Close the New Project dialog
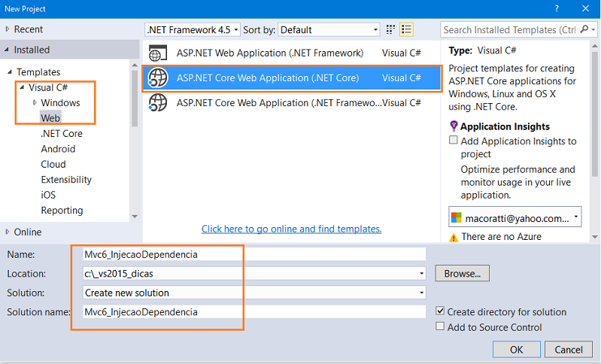Screen dimensions: 601x364 pyautogui.click(x=585, y=8)
